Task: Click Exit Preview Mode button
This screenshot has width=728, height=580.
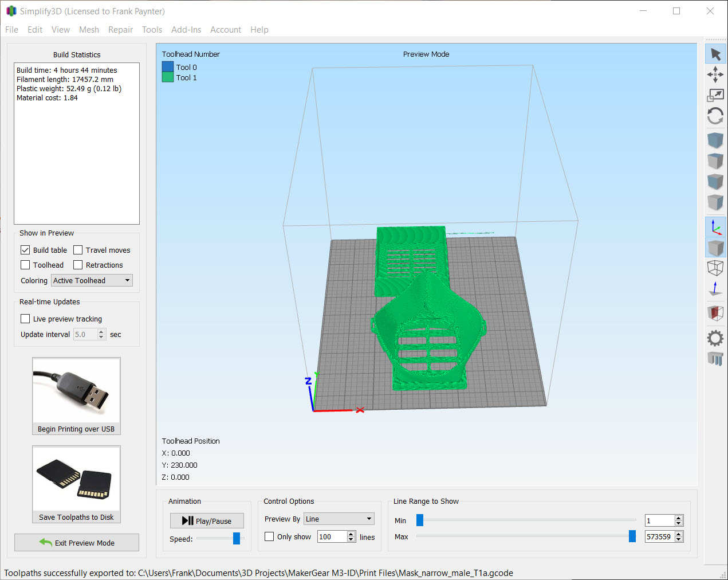Action: click(x=77, y=543)
